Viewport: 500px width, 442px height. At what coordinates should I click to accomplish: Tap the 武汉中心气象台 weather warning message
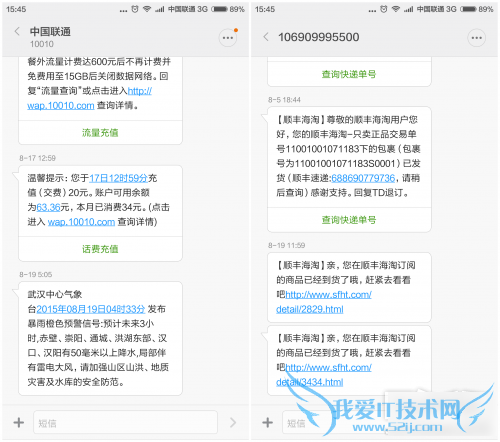[100, 338]
